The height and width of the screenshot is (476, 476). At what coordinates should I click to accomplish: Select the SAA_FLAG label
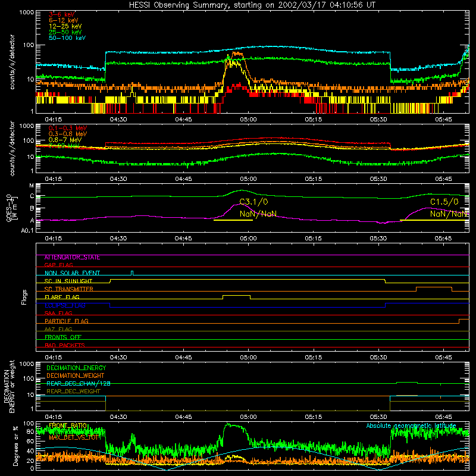pyautogui.click(x=58, y=313)
